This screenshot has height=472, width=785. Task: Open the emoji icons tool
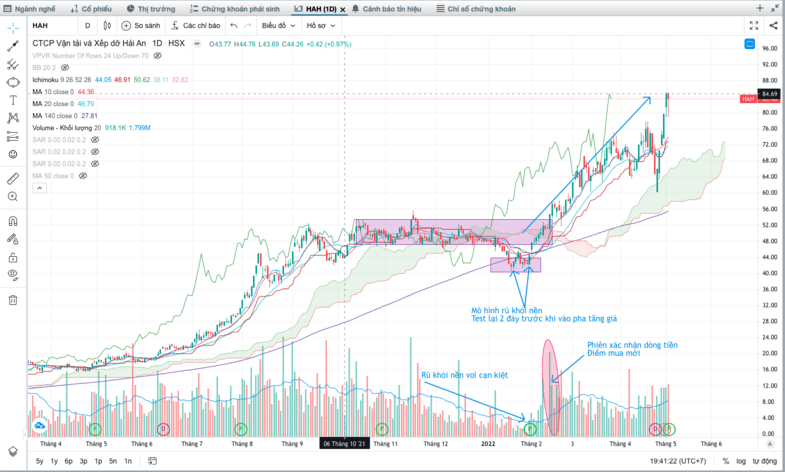[x=13, y=154]
